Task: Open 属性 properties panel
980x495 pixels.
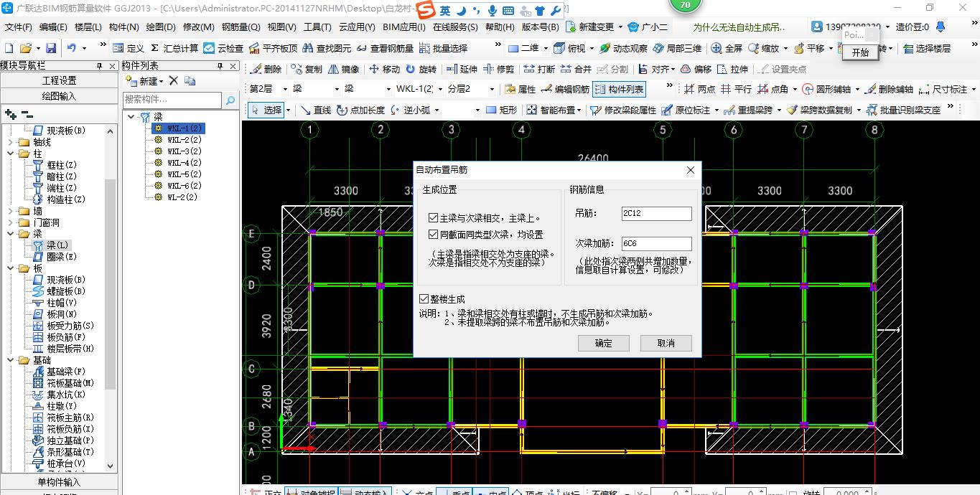Action: tap(520, 89)
